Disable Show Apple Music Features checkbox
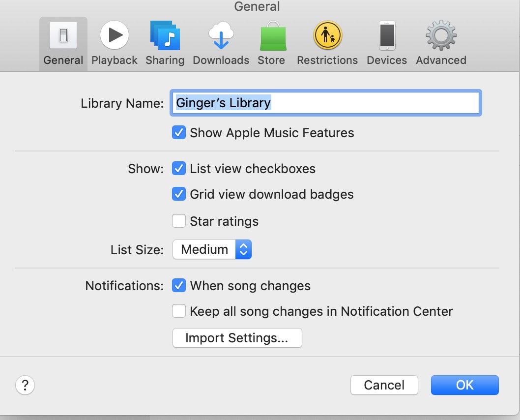The image size is (520, 420). pos(179,133)
